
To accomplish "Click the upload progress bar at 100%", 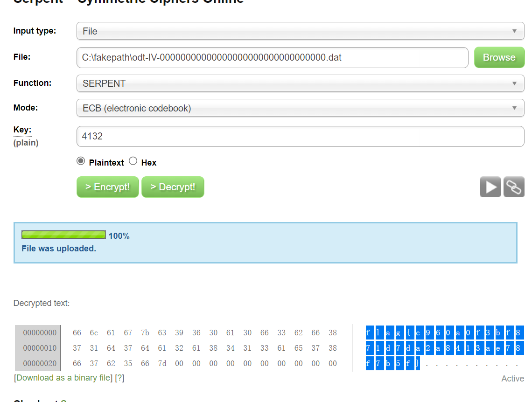I will click(63, 235).
